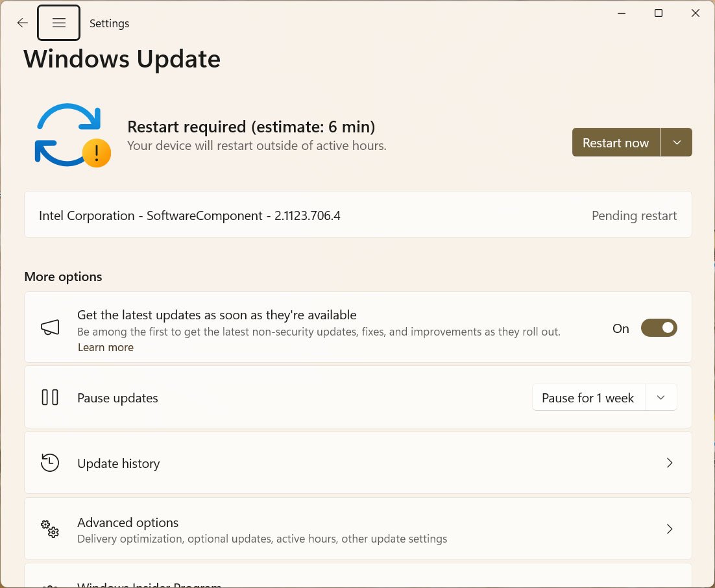Click Delivery optimization description text

coord(262,539)
